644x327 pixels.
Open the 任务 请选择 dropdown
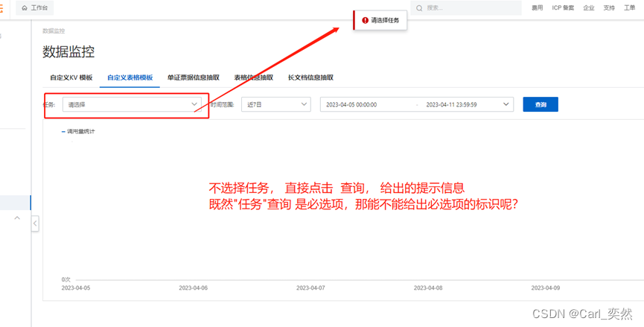pyautogui.click(x=132, y=104)
